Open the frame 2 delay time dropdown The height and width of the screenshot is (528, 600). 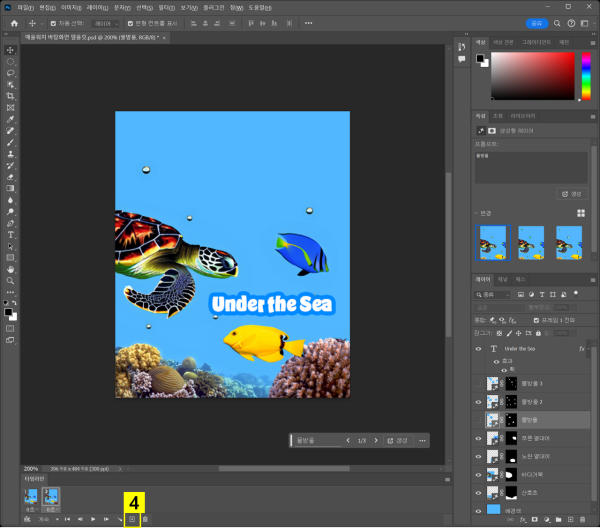[x=53, y=509]
